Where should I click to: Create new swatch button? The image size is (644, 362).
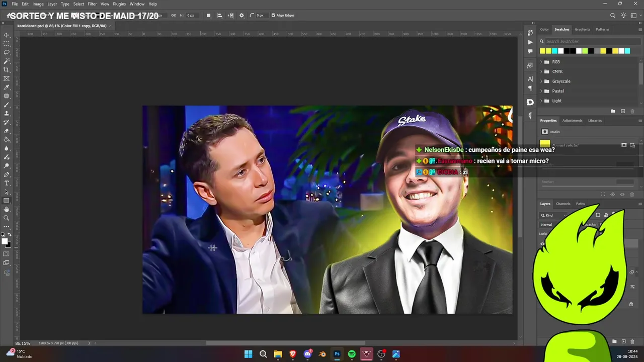623,111
